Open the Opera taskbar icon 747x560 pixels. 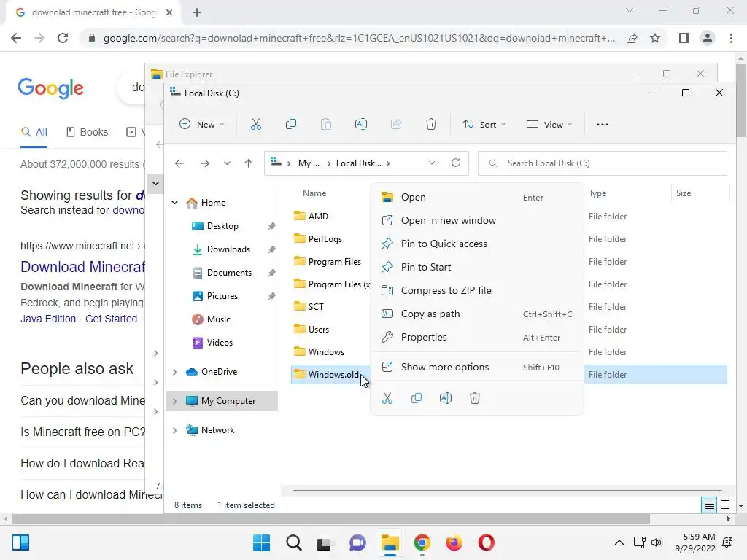tap(487, 542)
